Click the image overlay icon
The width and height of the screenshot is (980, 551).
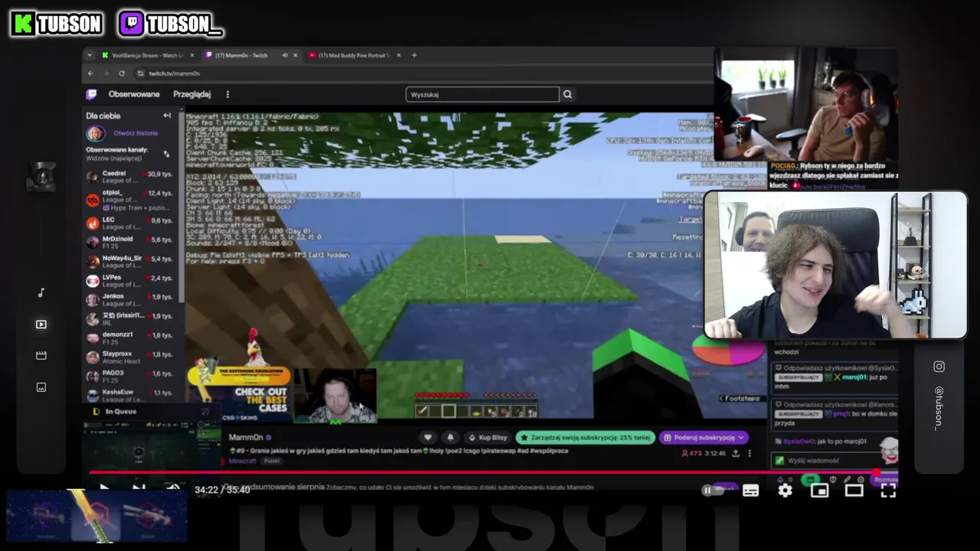point(41,387)
